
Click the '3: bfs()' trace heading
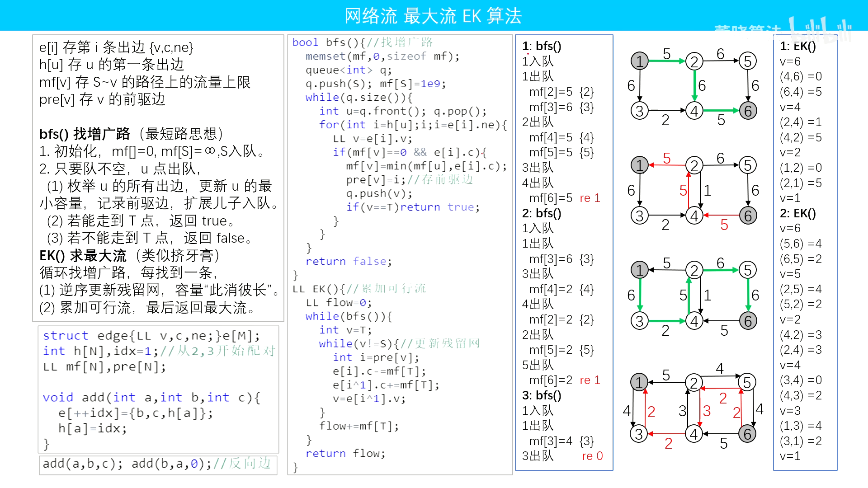(x=542, y=395)
